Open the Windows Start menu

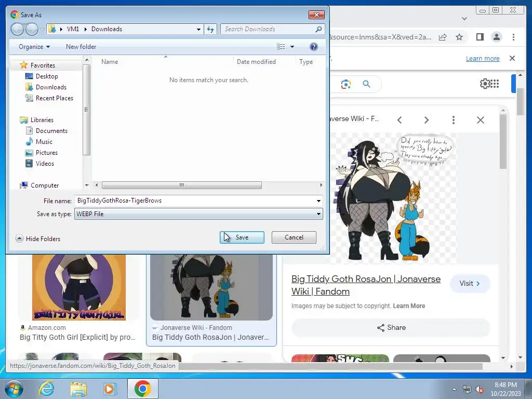pyautogui.click(x=14, y=389)
